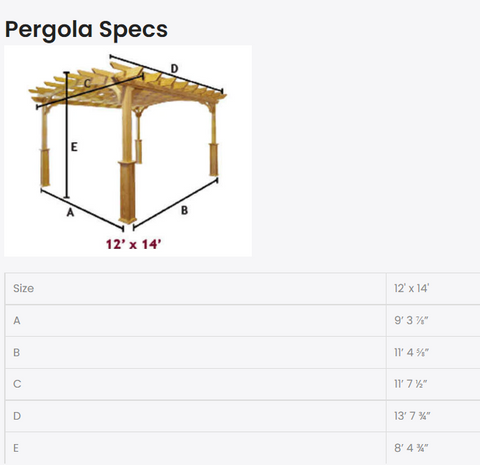
Task: Click the A dimension label on the diagram
Action: pos(70,212)
